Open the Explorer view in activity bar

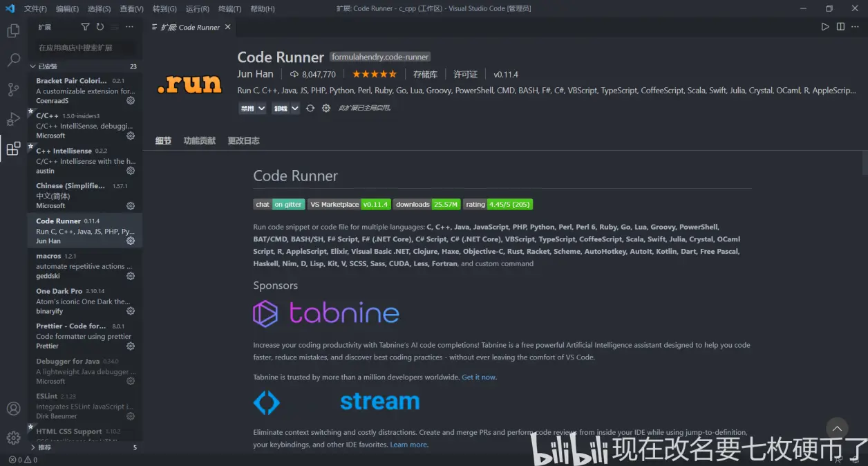tap(13, 31)
